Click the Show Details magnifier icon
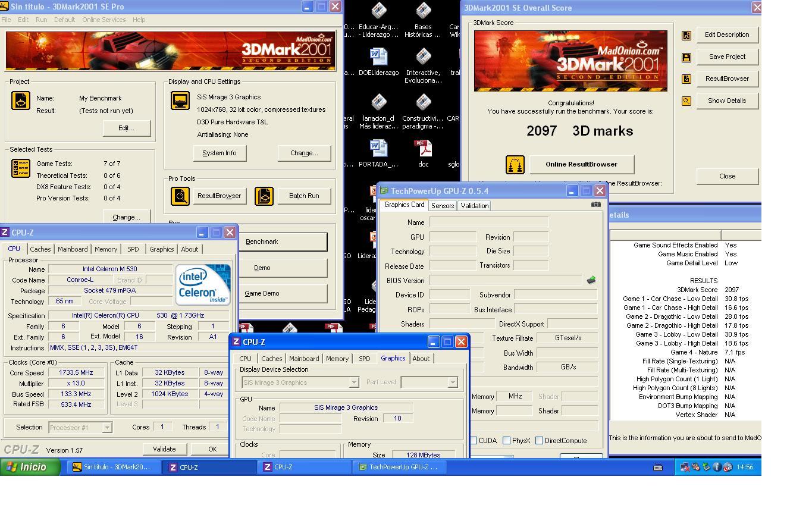The image size is (812, 527). pyautogui.click(x=686, y=101)
